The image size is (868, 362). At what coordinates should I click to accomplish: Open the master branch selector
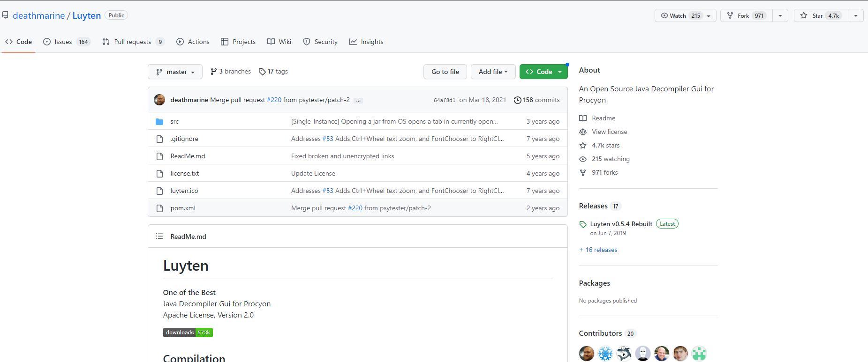(x=175, y=72)
